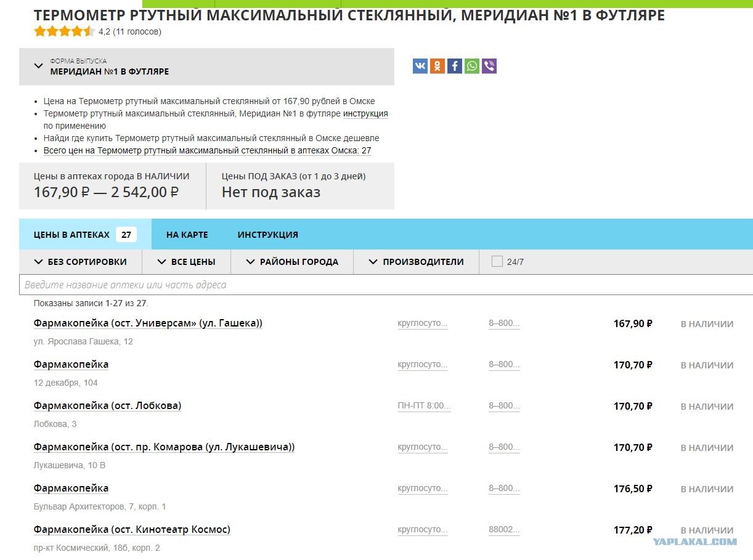Open the Районы города dropdown
Screen dimensions: 753x560
[292, 262]
